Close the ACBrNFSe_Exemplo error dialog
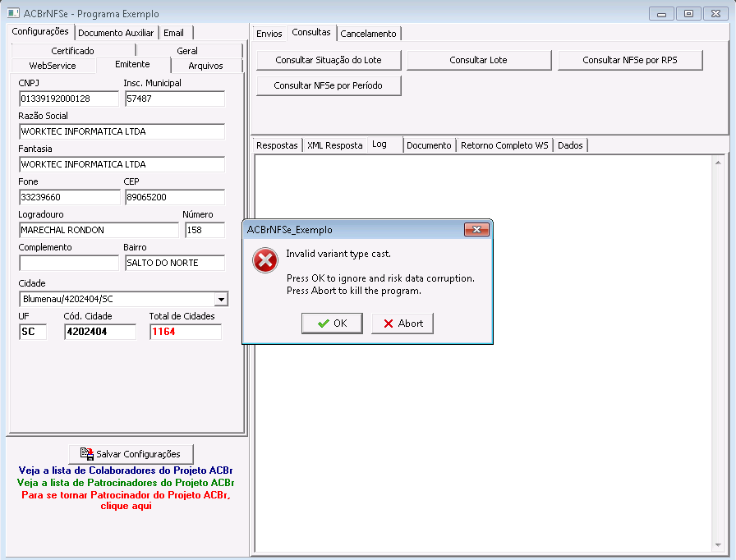The image size is (736, 560). [476, 229]
